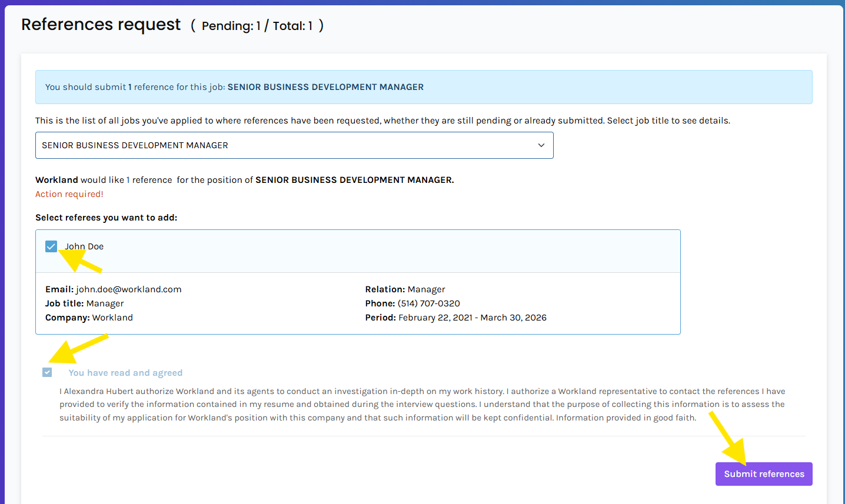The image size is (845, 504).
Task: Click 'Relation: Manager' detail
Action: click(405, 289)
